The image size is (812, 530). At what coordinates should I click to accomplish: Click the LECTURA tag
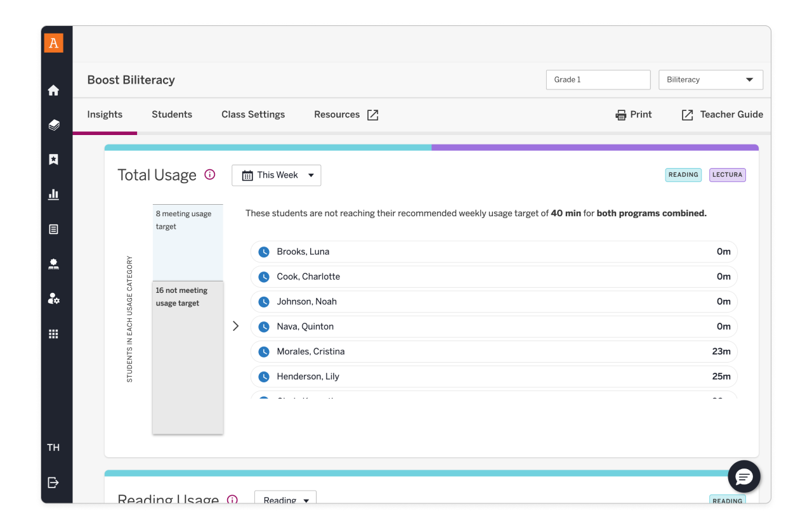click(727, 175)
